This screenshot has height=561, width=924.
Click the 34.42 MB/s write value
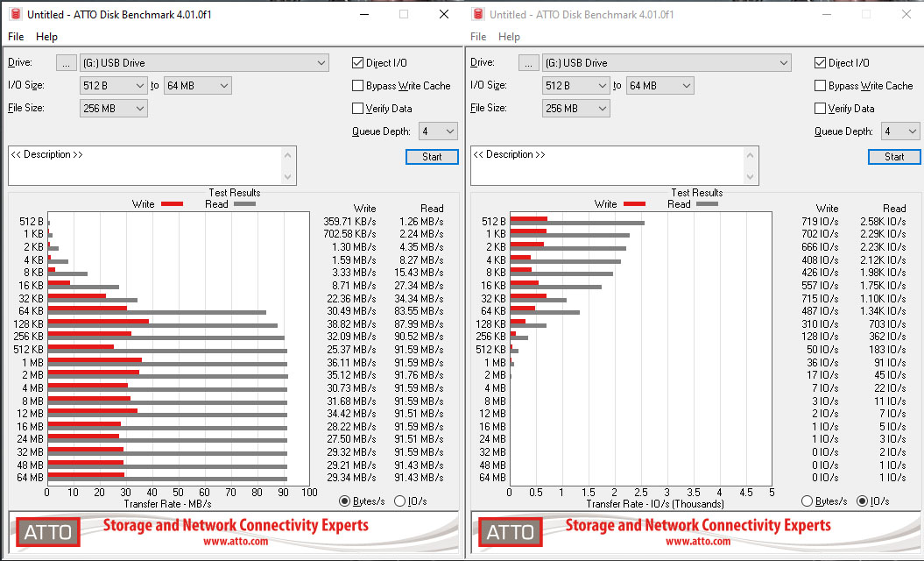click(352, 414)
